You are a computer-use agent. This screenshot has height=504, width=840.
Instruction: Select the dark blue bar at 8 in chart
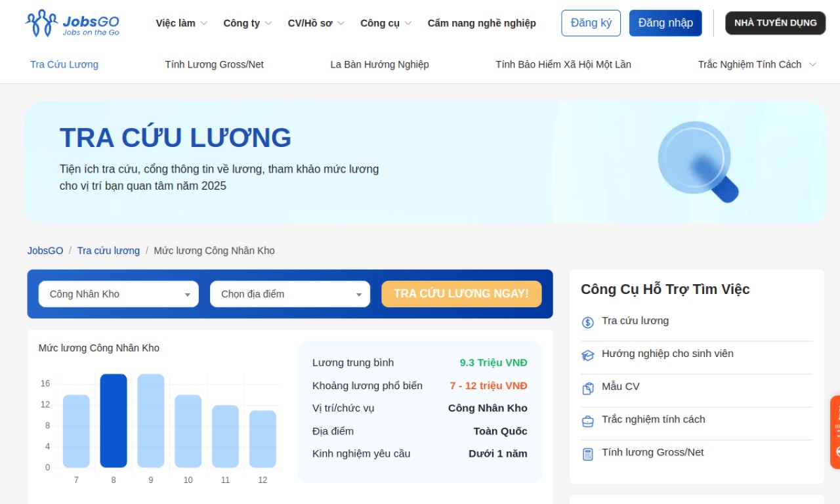click(114, 421)
